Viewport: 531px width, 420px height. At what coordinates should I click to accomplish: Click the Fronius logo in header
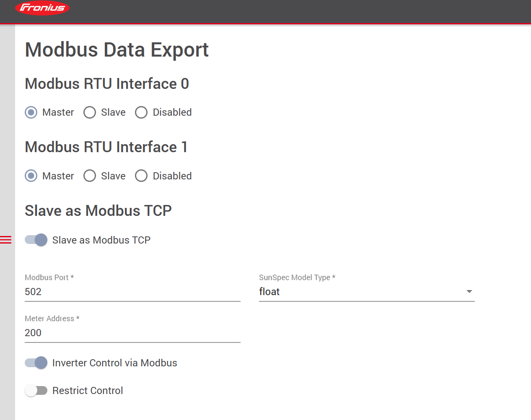click(x=42, y=8)
